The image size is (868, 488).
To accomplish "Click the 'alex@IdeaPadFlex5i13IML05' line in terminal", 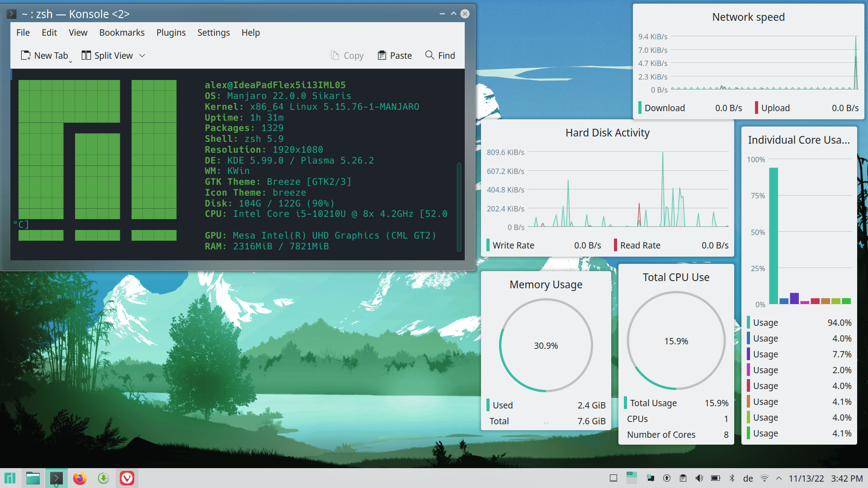I will (x=275, y=85).
